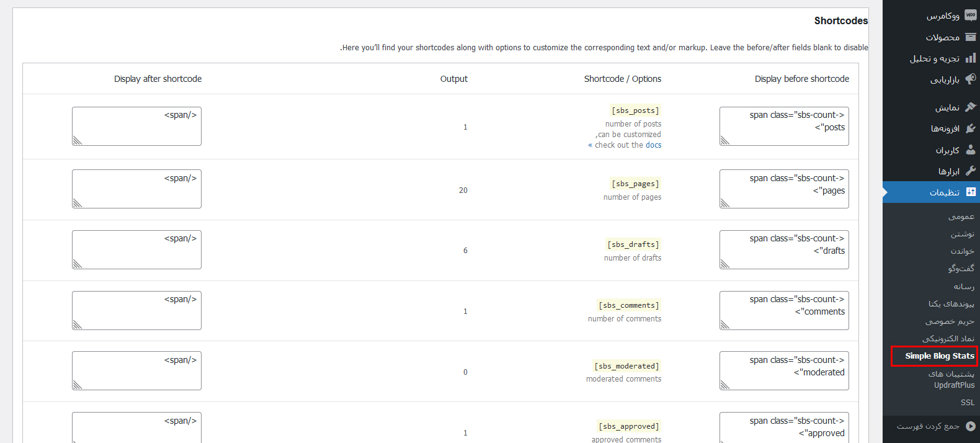The height and width of the screenshot is (443, 980).
Task: Select the [sbs_posts] shortcode text
Action: [x=635, y=110]
